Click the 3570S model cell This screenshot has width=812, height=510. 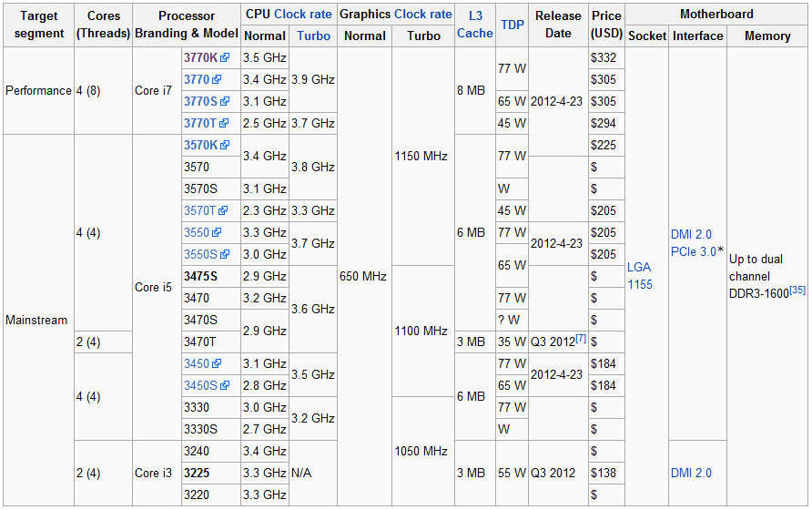(211, 189)
